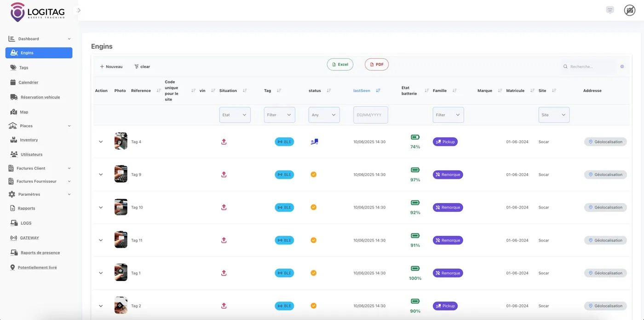644x320 pixels.
Task: Click the situation upload icon for Tag 4
Action: click(x=224, y=142)
